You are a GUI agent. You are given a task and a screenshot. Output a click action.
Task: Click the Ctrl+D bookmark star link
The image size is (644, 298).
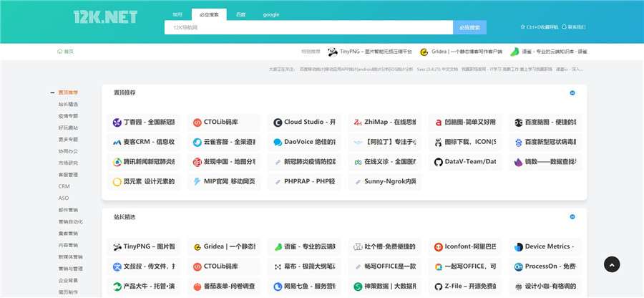click(x=540, y=27)
